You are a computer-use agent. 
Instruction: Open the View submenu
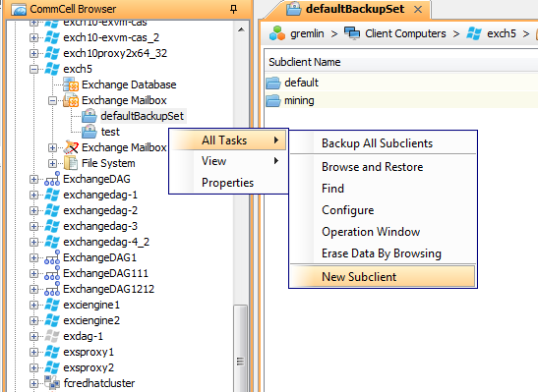click(x=228, y=161)
